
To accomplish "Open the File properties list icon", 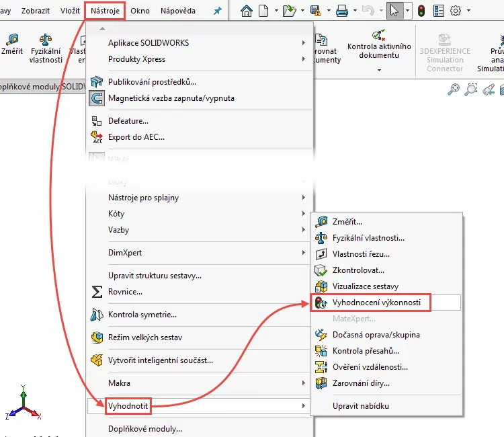I will coord(438,11).
